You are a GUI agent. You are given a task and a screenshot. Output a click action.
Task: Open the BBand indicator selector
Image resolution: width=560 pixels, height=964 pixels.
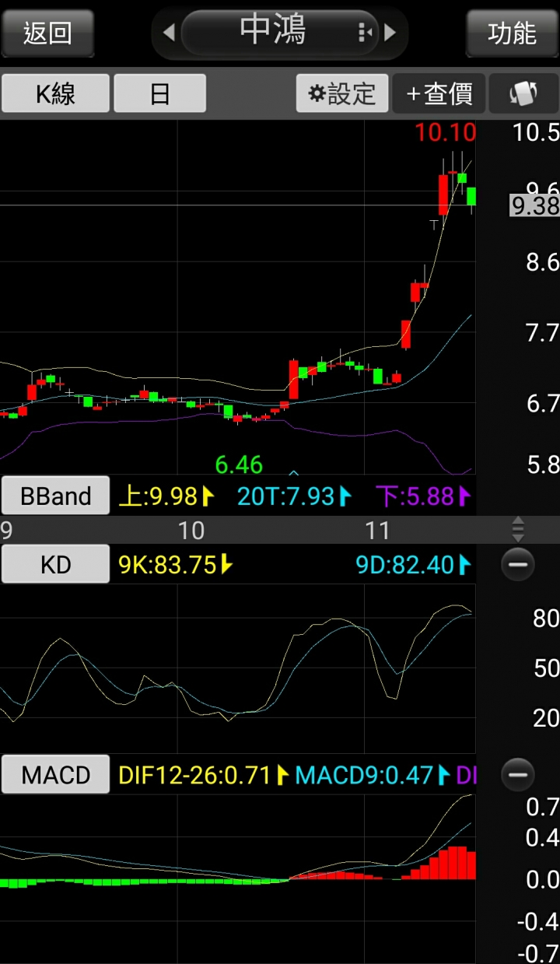[55, 496]
